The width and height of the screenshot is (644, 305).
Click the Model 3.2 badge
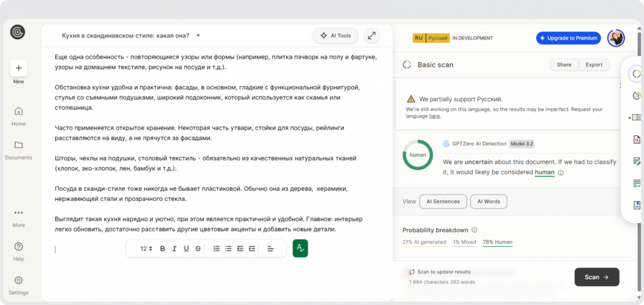[x=522, y=144]
